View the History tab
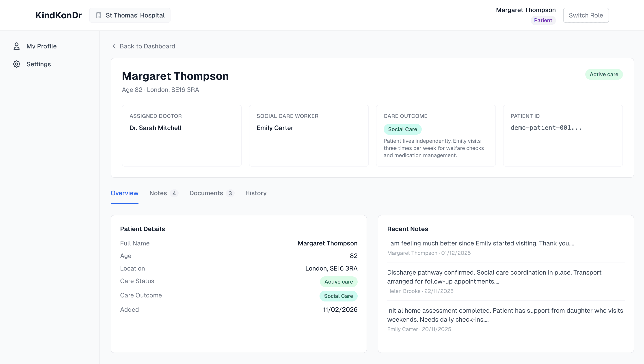The image size is (644, 364). tap(256, 193)
